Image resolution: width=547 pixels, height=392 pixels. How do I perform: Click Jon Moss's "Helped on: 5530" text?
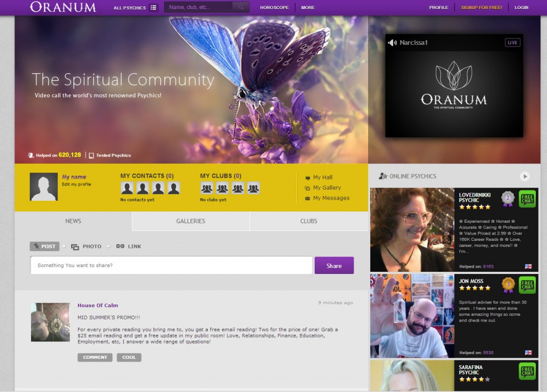coord(476,352)
